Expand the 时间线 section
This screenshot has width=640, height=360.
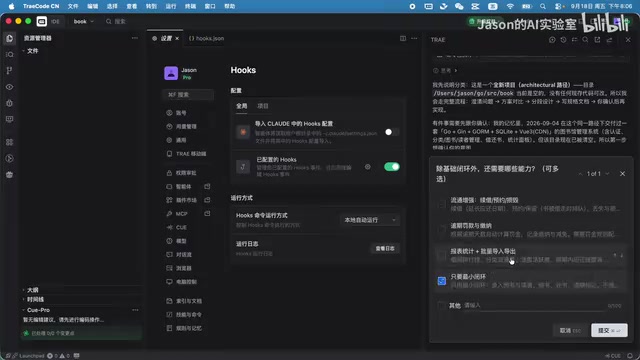pos(24,300)
